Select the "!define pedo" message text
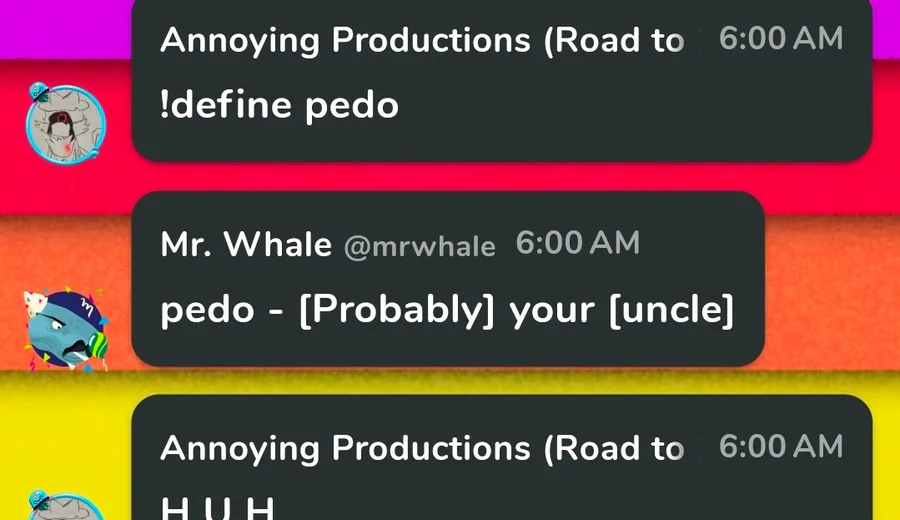The height and width of the screenshot is (520, 900). pyautogui.click(x=279, y=104)
